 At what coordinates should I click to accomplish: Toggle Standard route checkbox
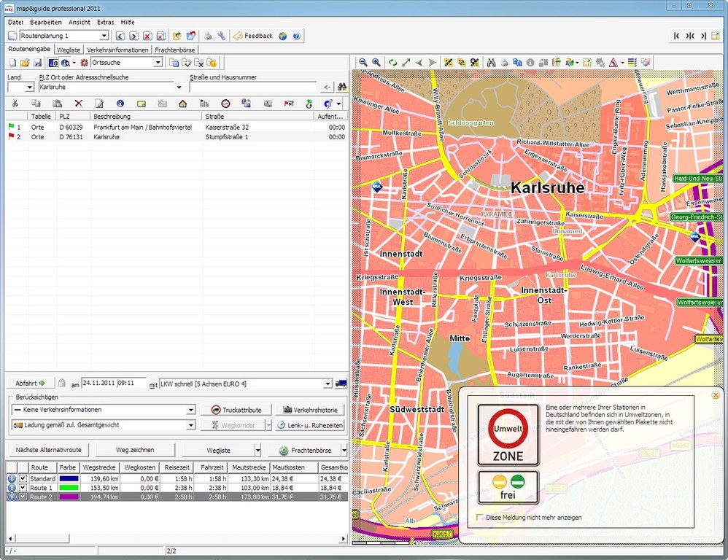click(23, 478)
